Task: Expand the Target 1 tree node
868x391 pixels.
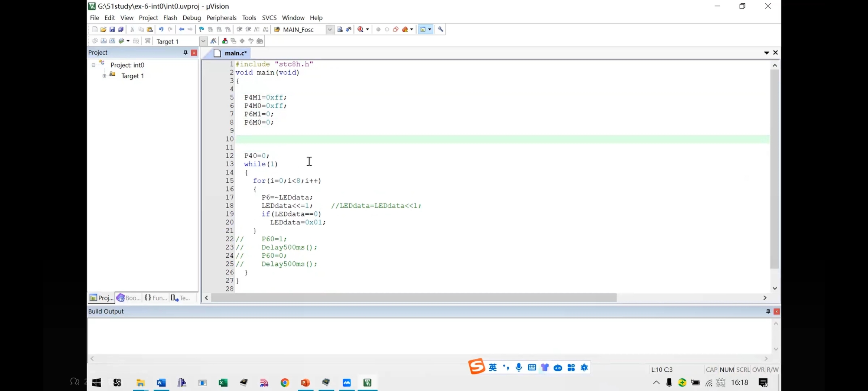Action: pyautogui.click(x=104, y=76)
